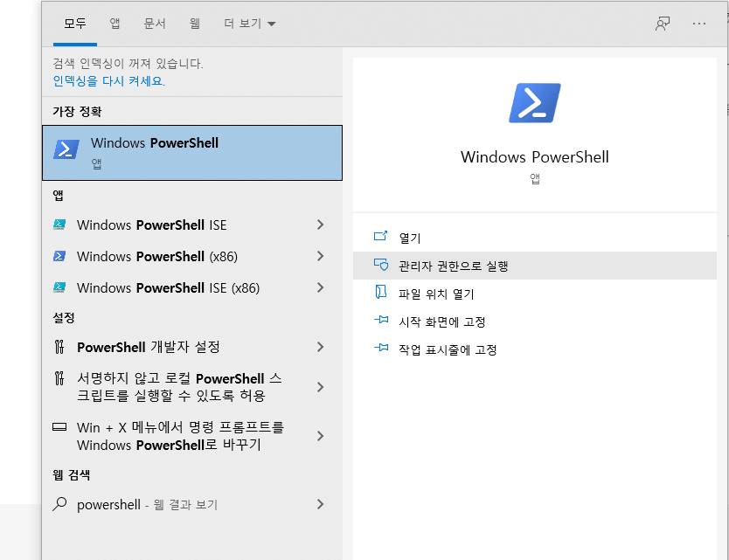
Task: Select 열기 action
Action: coord(535,238)
